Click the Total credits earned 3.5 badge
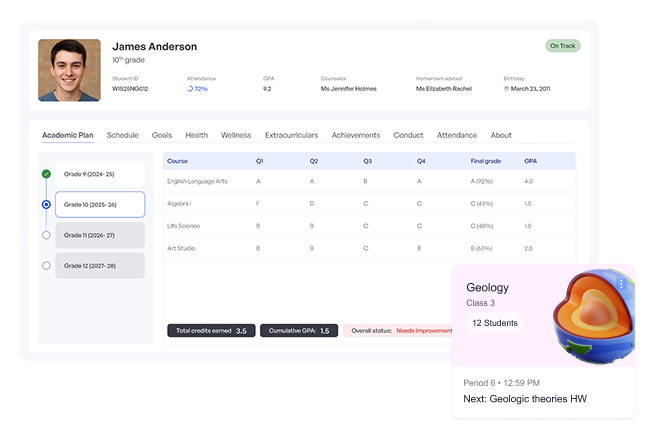This screenshot has height=434, width=648. coord(211,331)
